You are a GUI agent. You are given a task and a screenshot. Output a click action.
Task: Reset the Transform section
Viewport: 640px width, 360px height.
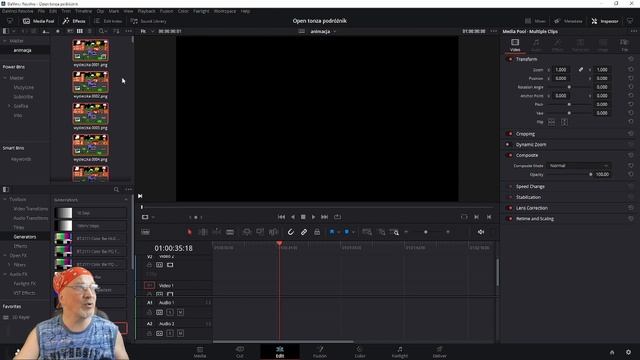click(x=631, y=59)
